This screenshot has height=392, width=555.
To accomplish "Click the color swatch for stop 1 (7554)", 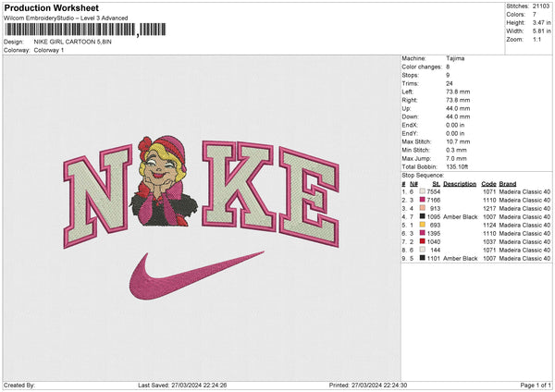I will click(x=423, y=191).
